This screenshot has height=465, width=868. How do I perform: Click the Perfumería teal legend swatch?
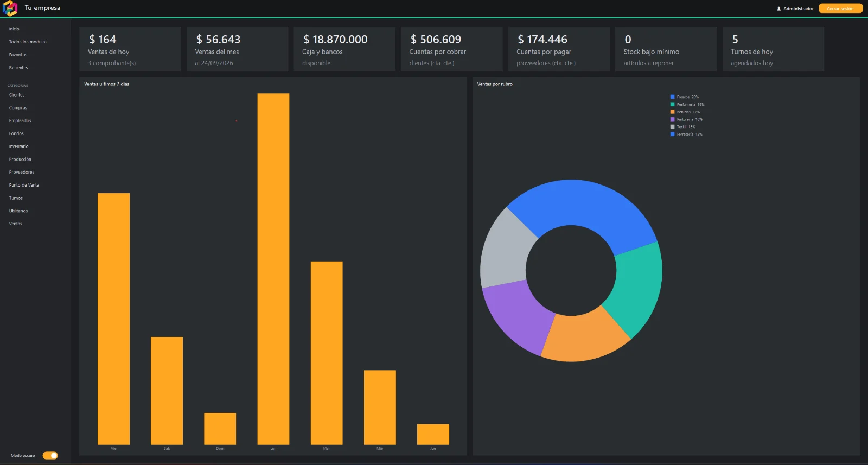pyautogui.click(x=672, y=105)
